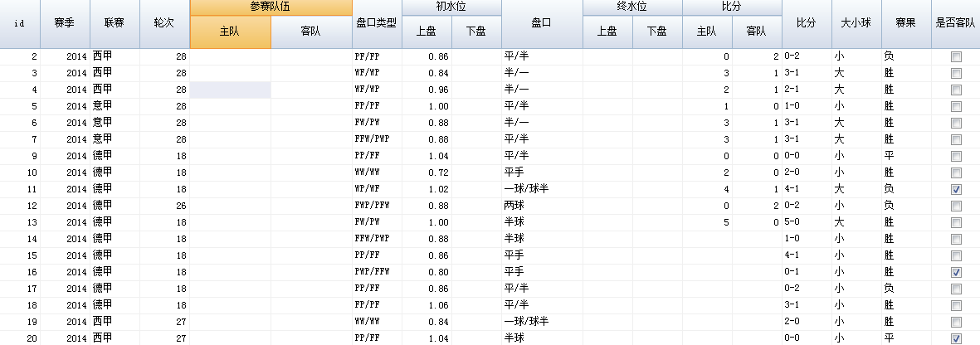Click the 上盘 header under 终水位
The width and height of the screenshot is (980, 345).
607,32
